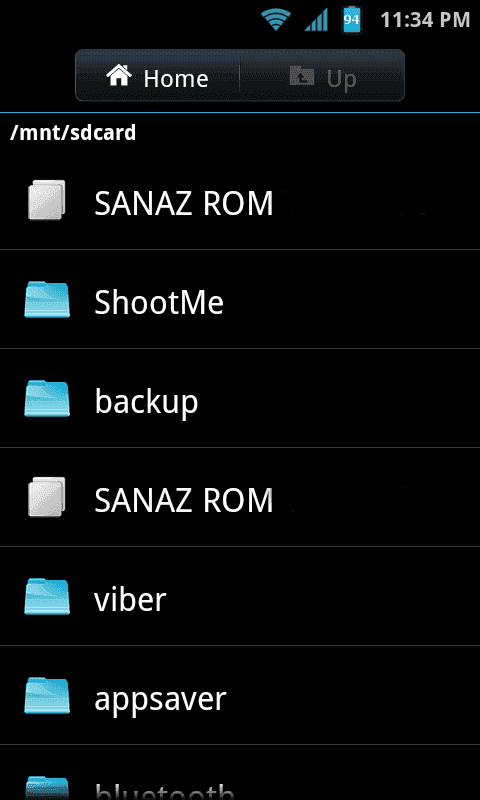
Task: Select the first SANAZ ROM file icon
Action: [x=46, y=200]
